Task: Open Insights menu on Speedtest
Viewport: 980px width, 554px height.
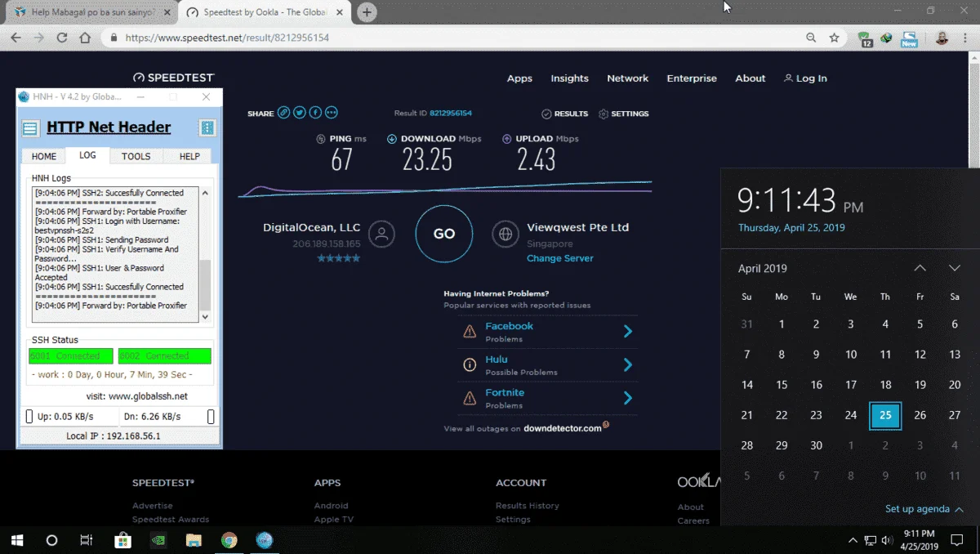Action: [569, 78]
